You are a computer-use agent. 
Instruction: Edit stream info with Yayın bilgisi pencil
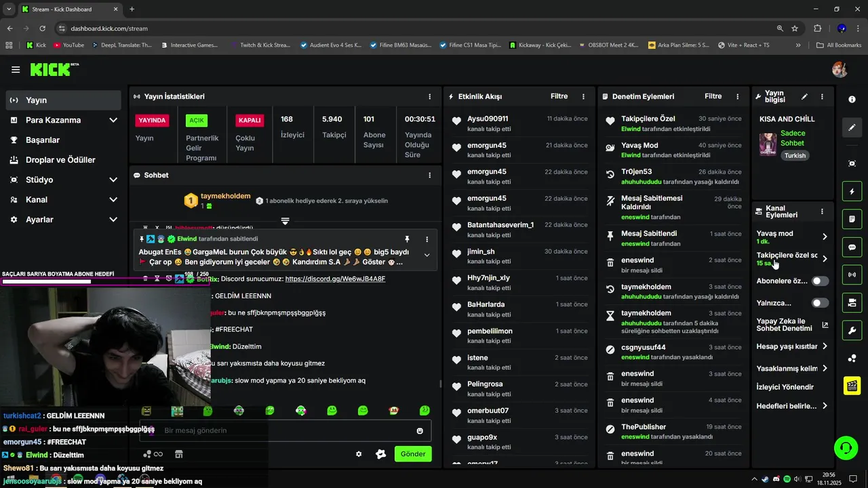(x=804, y=97)
